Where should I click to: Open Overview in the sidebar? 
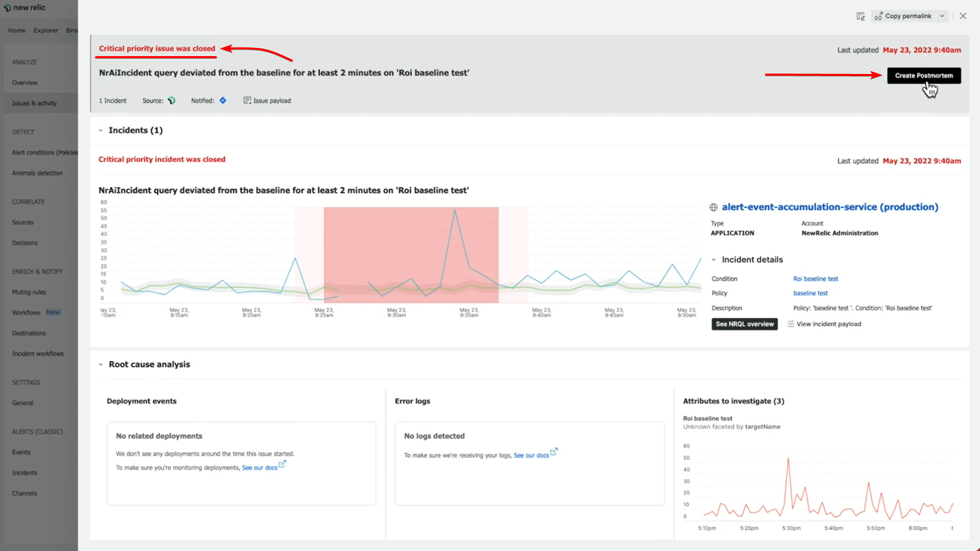(x=25, y=83)
